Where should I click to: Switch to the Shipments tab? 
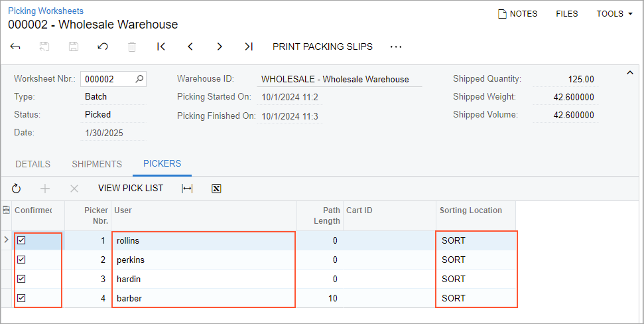[97, 164]
